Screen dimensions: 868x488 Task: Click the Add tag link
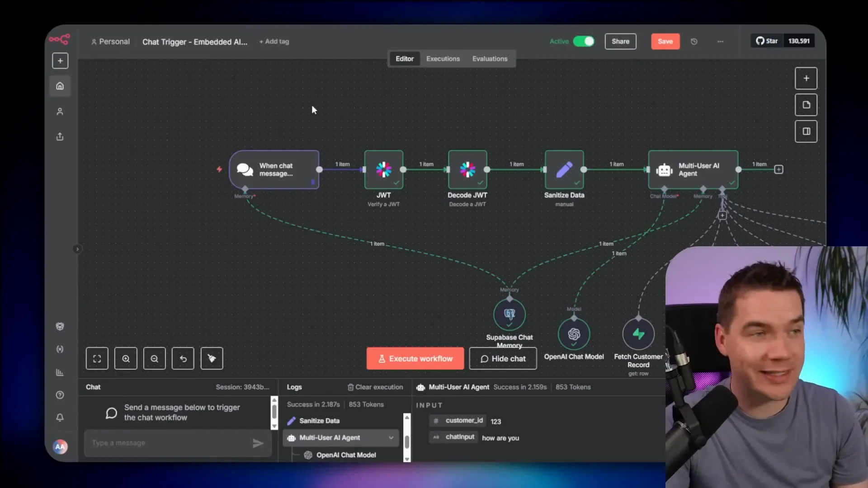[x=274, y=42]
